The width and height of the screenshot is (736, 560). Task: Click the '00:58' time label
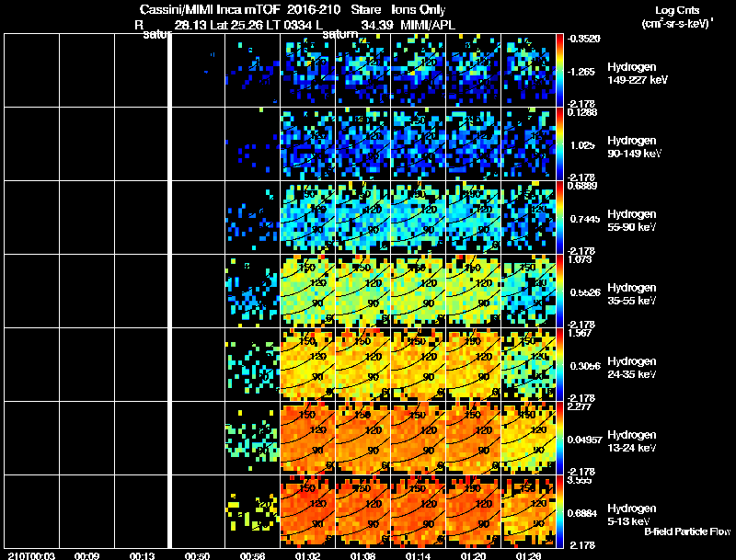tap(252, 555)
